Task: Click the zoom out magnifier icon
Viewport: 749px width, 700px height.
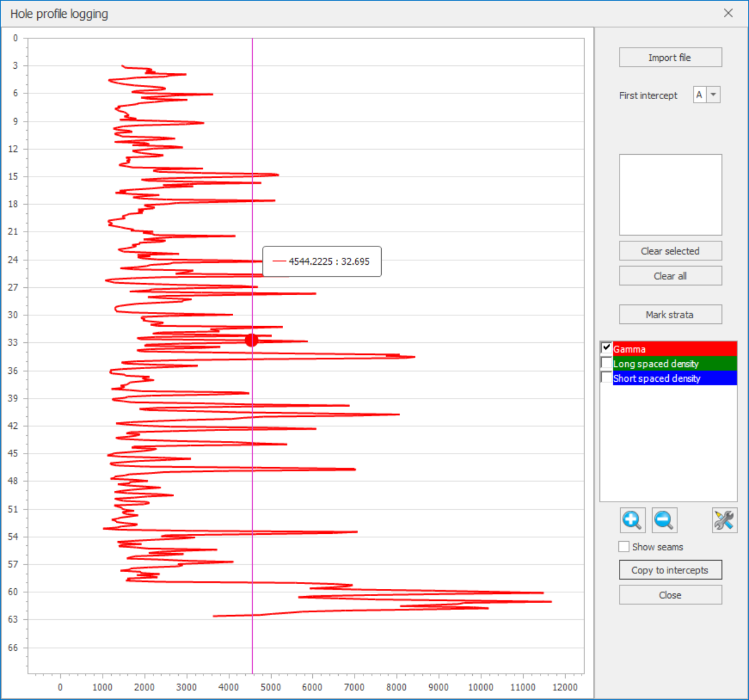Action: point(665,521)
